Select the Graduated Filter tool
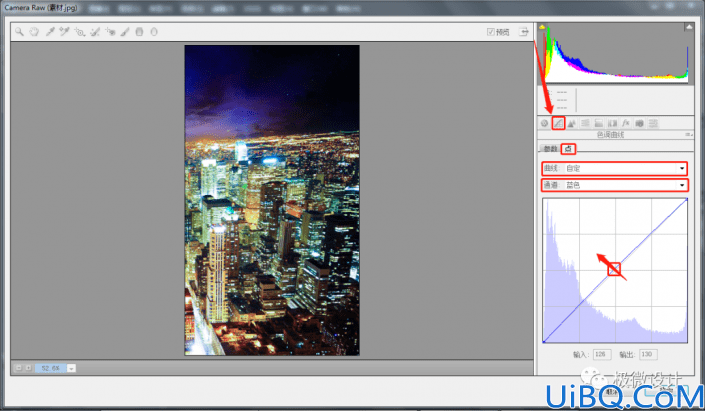 click(x=139, y=31)
